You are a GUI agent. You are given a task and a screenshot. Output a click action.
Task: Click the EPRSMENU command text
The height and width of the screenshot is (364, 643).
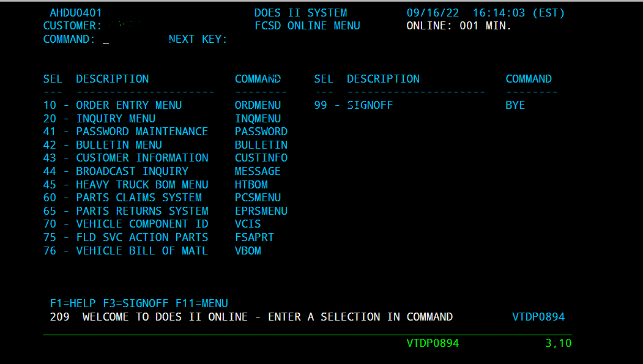pyautogui.click(x=261, y=210)
